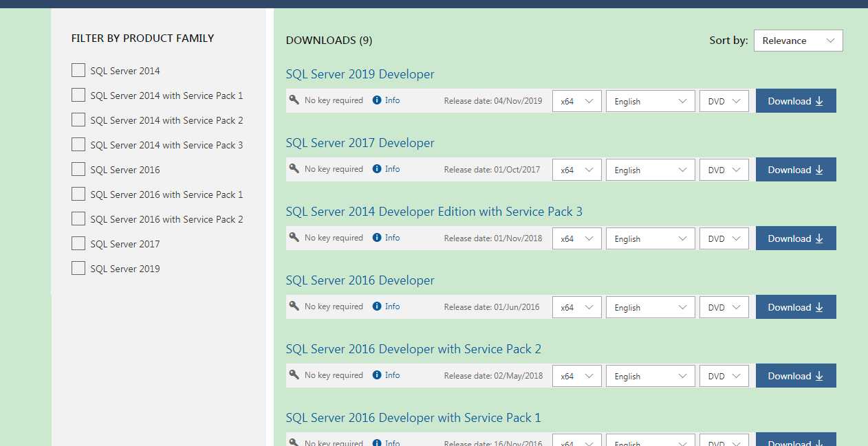The image size is (868, 446).
Task: Check SQL Server 2014 with Service Pack 2 filter
Action: tap(78, 120)
